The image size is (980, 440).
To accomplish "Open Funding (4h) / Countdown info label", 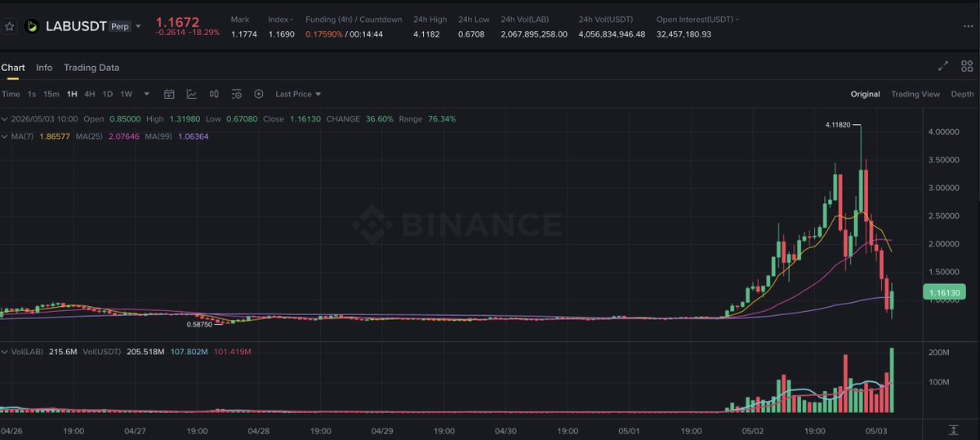I will 354,19.
